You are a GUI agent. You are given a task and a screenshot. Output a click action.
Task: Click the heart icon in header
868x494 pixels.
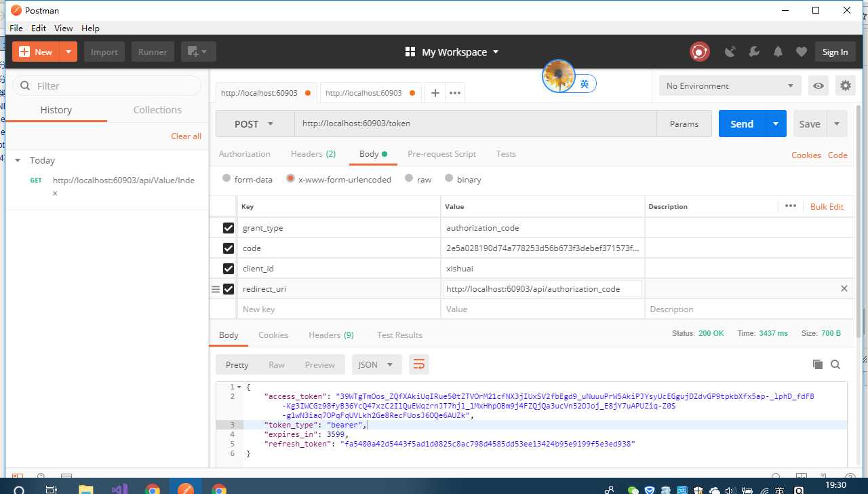pos(802,52)
